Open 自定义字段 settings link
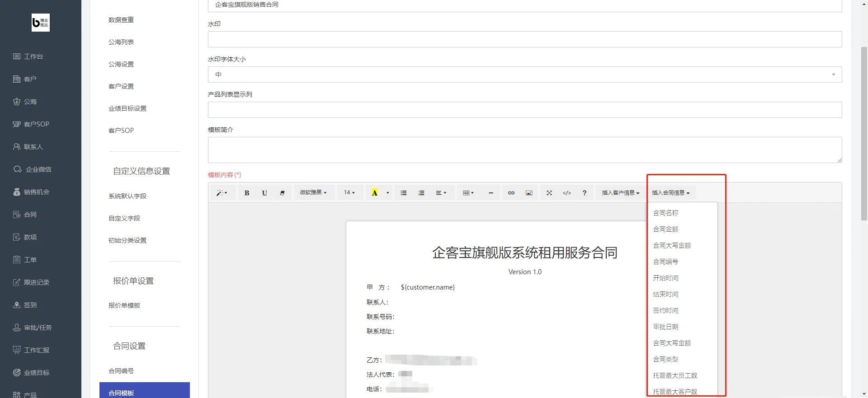 click(124, 218)
